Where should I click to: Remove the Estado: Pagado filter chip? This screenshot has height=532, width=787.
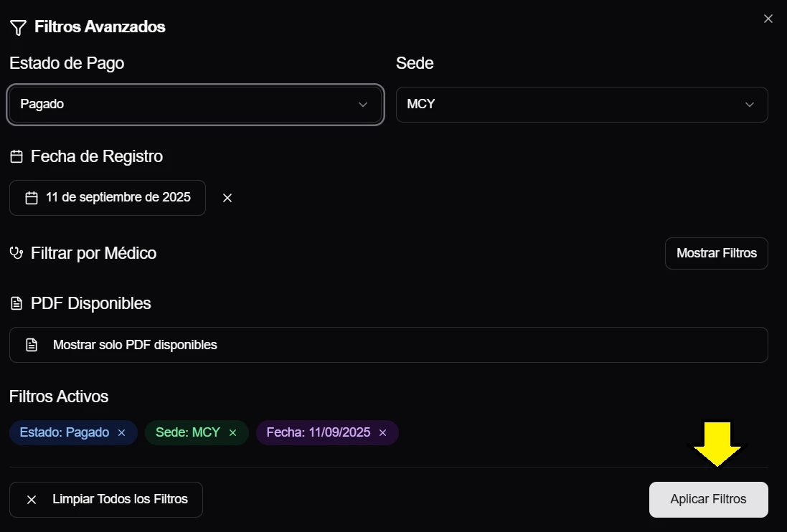click(x=122, y=433)
